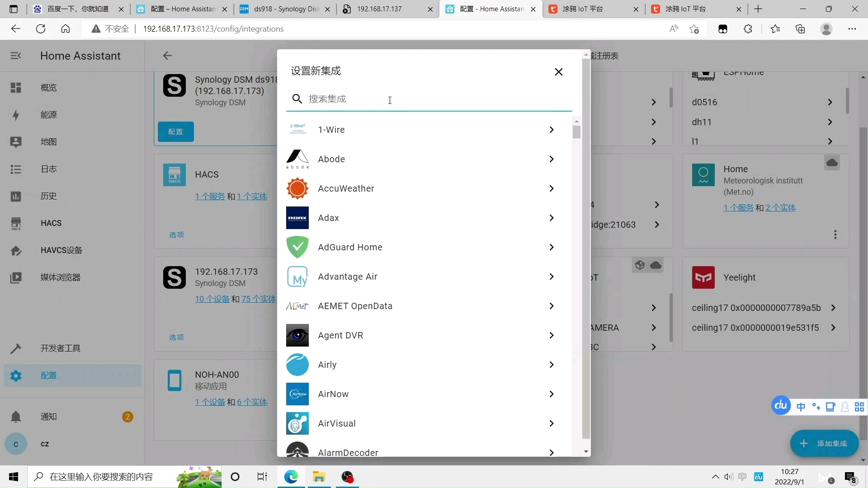Select the Abode integration logo
This screenshot has width=868, height=488.
click(297, 159)
